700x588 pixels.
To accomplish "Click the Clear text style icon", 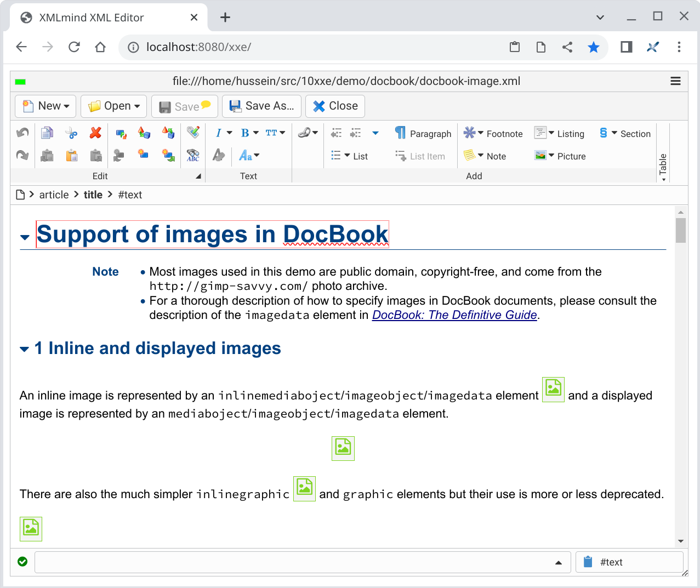I will [x=219, y=156].
